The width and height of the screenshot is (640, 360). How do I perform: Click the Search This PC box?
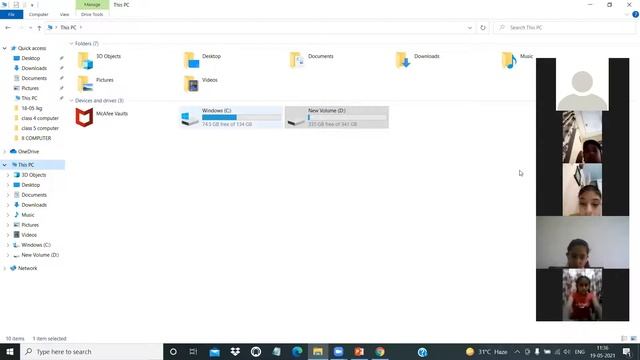point(565,28)
